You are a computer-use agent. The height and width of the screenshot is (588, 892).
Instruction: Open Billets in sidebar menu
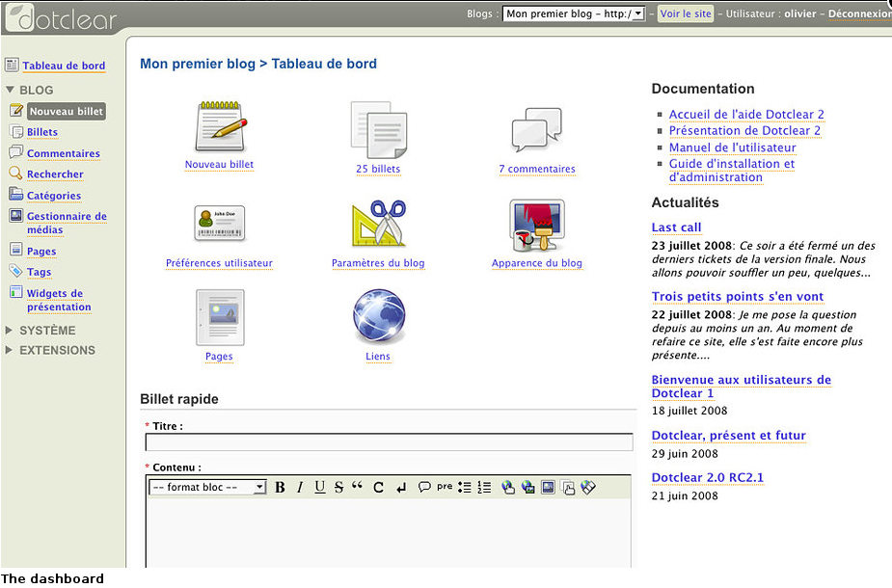tap(42, 132)
